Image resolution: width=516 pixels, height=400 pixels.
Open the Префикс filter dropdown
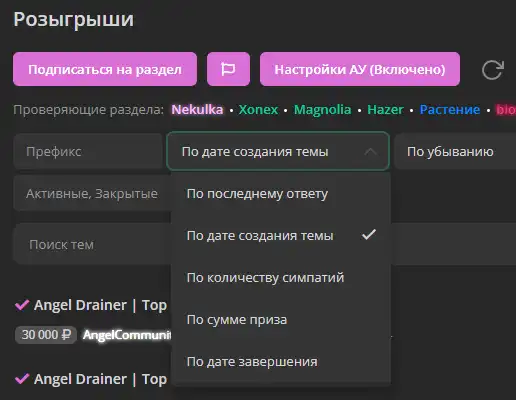tap(88, 151)
